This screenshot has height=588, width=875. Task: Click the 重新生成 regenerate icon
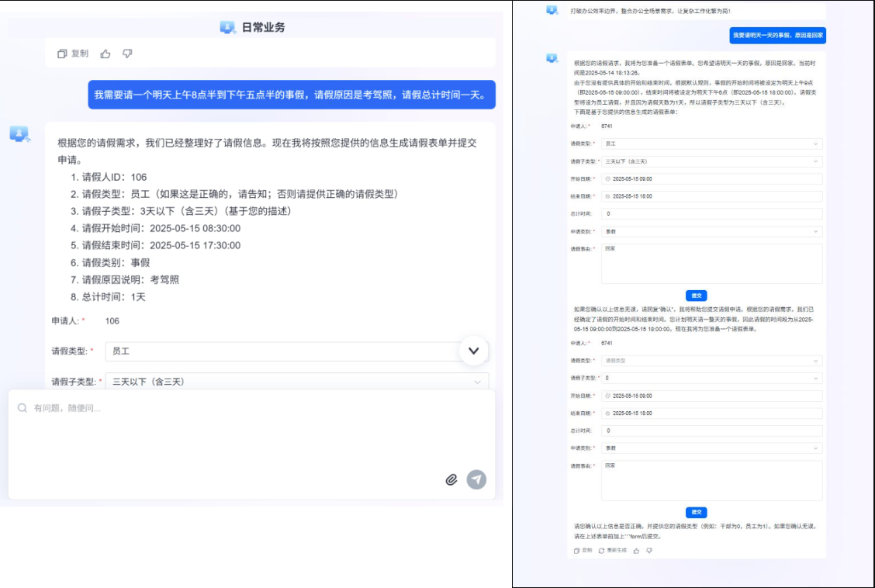601,550
